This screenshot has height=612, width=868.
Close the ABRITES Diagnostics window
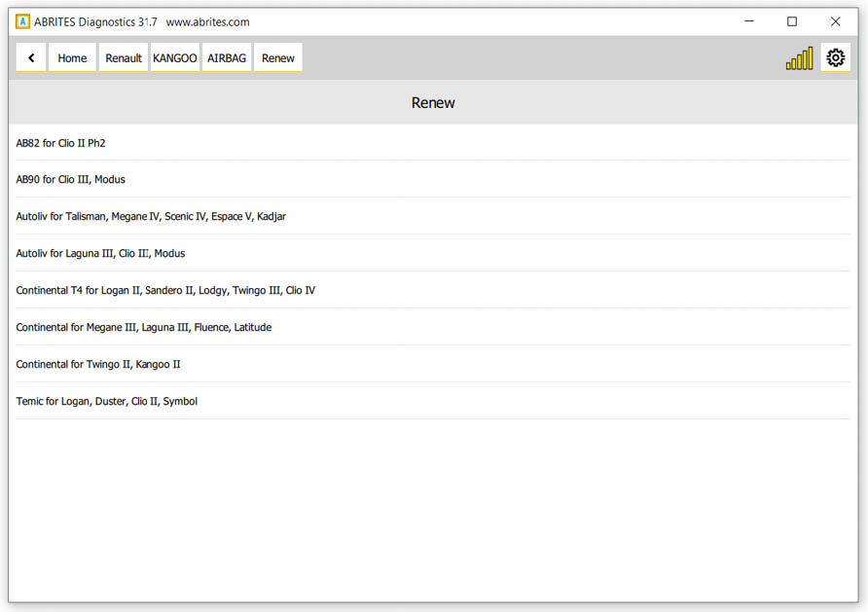pos(835,21)
